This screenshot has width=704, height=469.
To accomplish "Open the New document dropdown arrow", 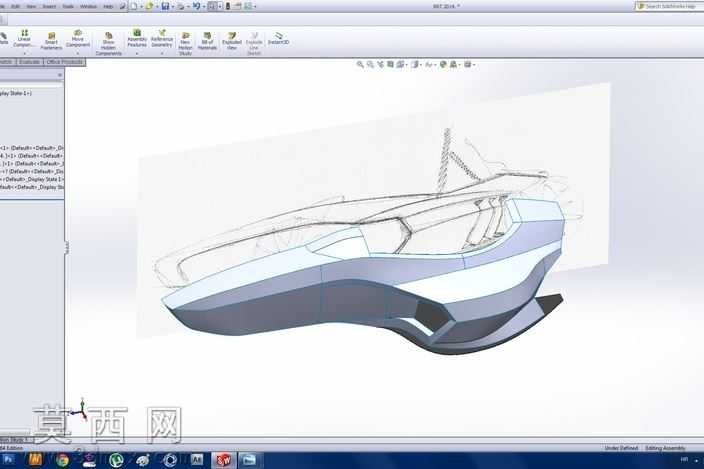I will pos(141,7).
